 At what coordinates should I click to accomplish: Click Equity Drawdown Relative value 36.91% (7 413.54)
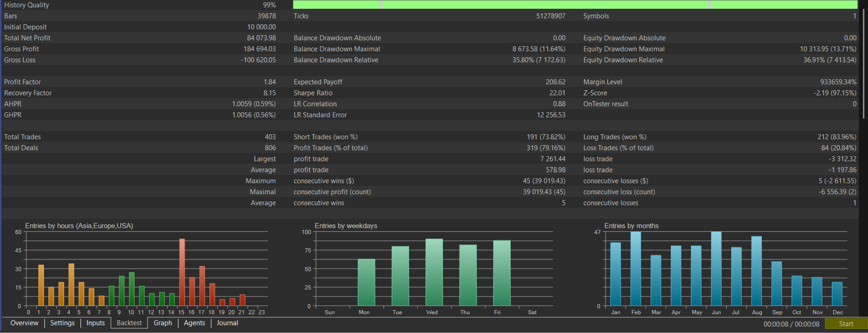tap(830, 60)
